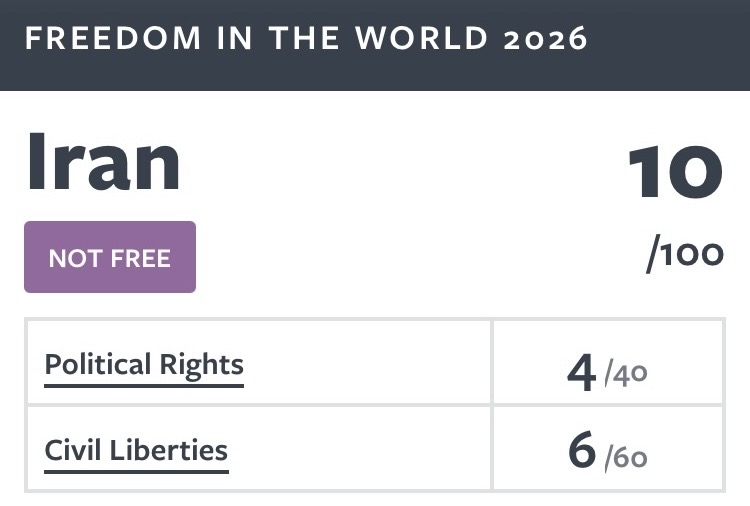Click the word FREEDOM in header banner

[113, 38]
